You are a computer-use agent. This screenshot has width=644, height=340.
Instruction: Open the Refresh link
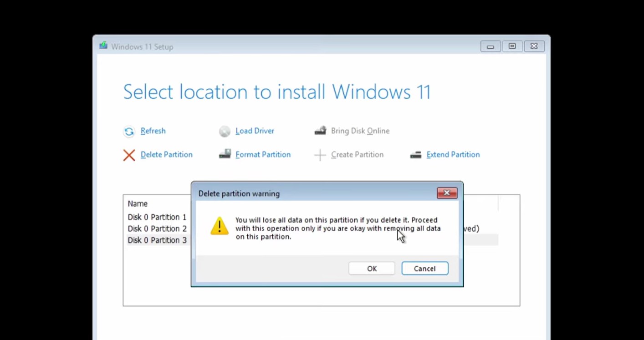153,131
